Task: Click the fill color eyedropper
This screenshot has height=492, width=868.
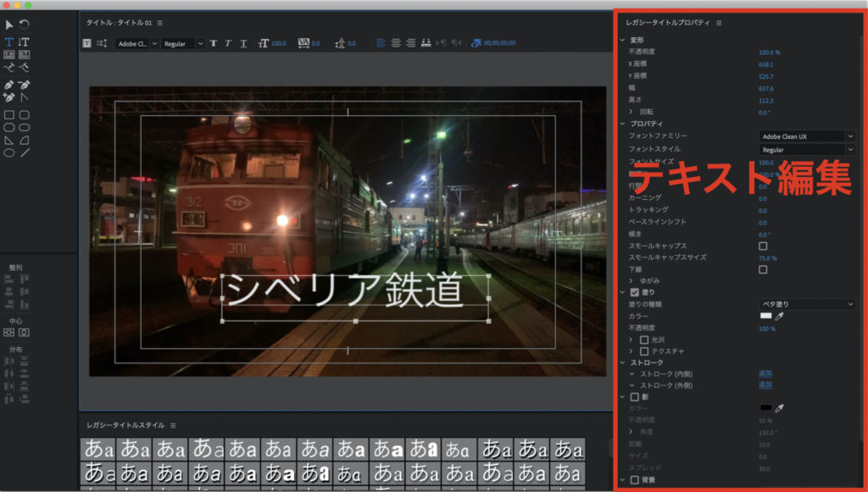Action: (x=780, y=315)
